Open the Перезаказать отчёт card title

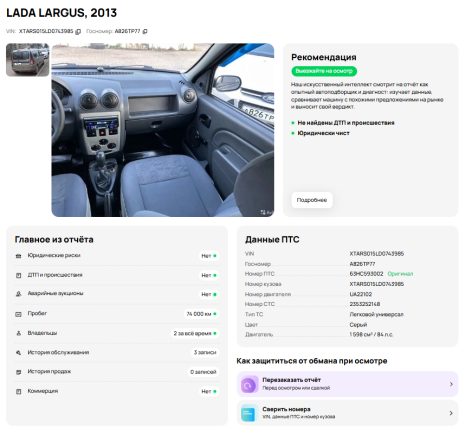point(291,380)
